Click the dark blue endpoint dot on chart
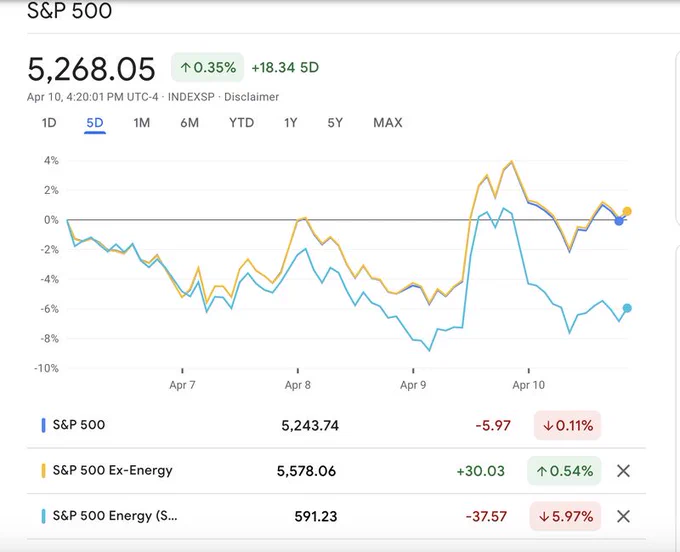 click(619, 221)
